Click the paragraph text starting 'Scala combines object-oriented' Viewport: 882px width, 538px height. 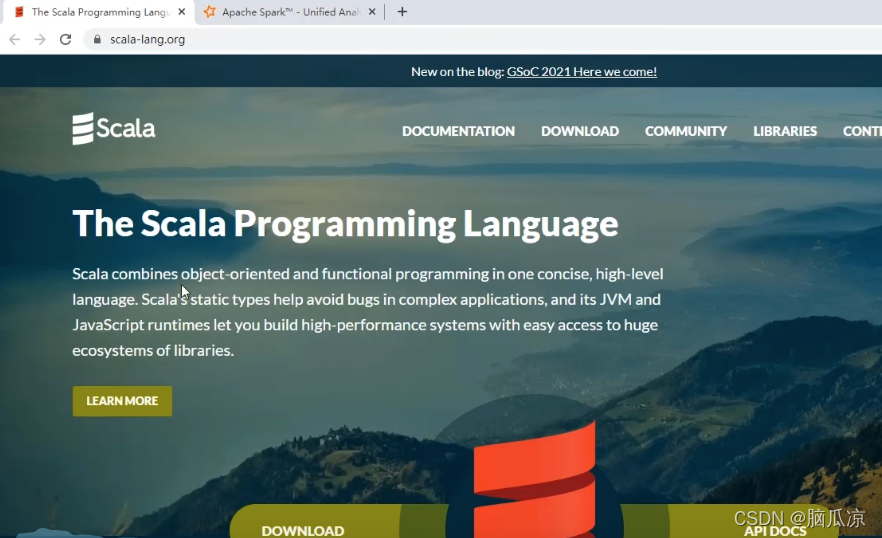pos(368,312)
